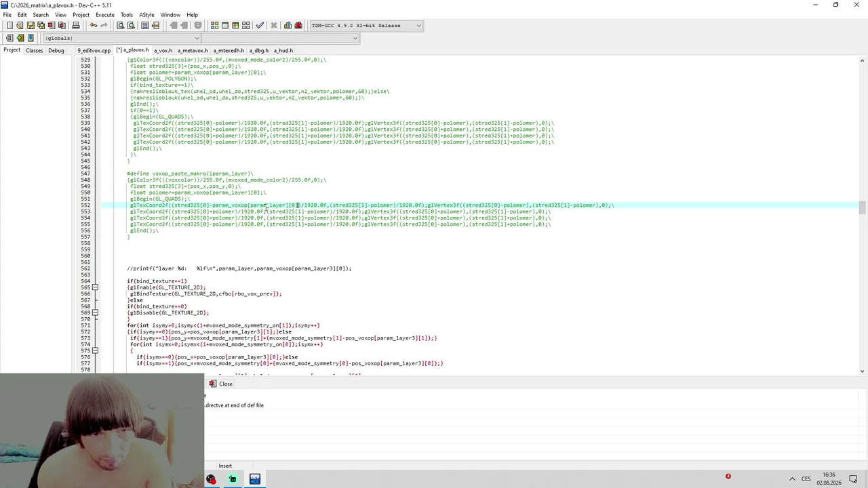The image size is (868, 488).
Task: Click the Compile & Run toolbar icon
Action: pyautogui.click(x=235, y=25)
